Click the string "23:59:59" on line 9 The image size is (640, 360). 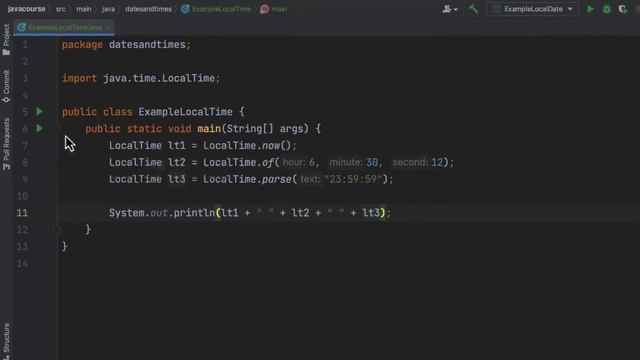(353, 179)
